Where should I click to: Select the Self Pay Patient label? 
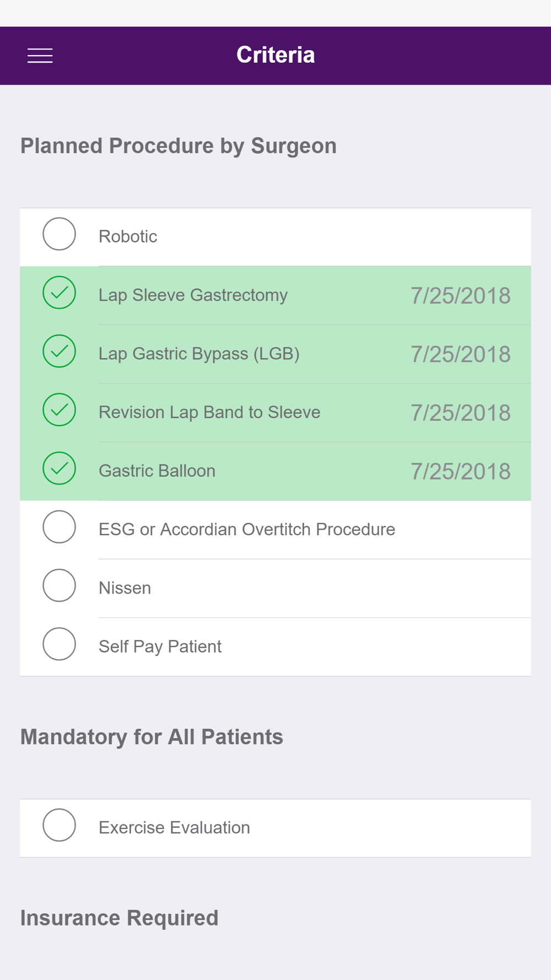click(x=160, y=647)
